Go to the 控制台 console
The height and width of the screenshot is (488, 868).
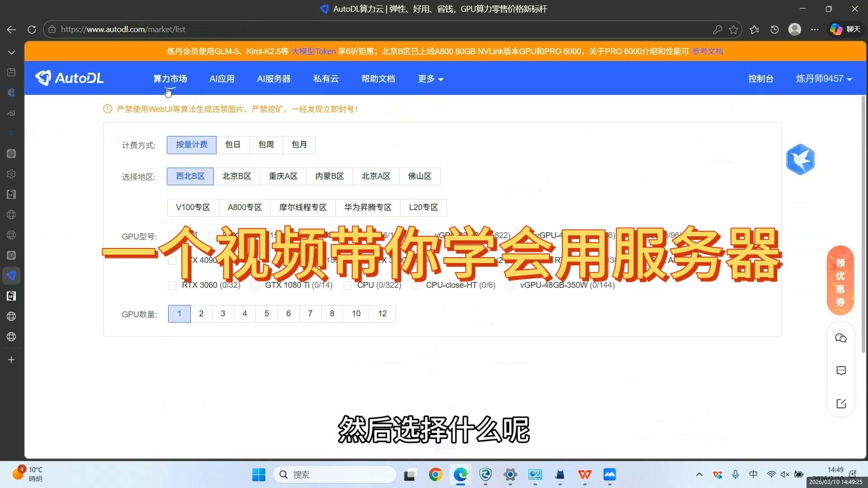(761, 79)
